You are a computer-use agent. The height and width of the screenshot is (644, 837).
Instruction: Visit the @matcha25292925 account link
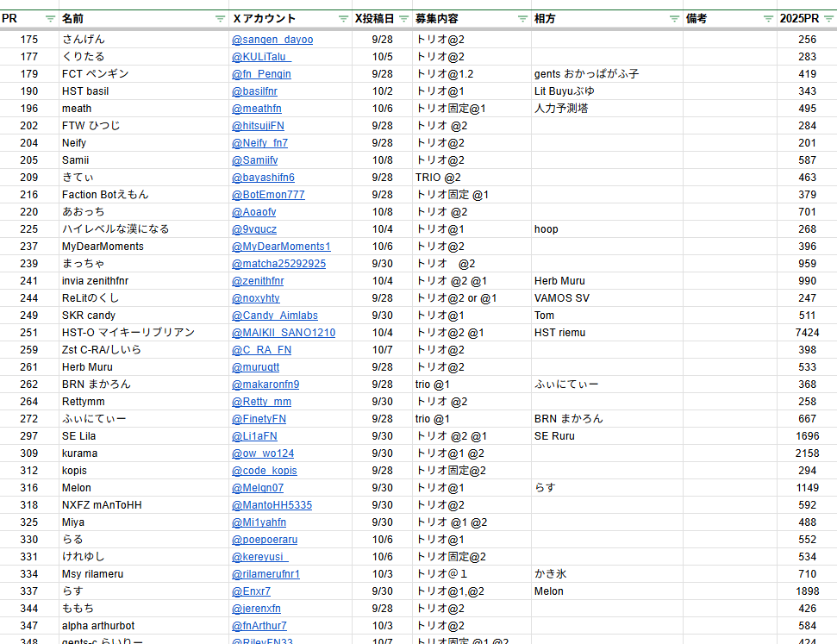(278, 264)
